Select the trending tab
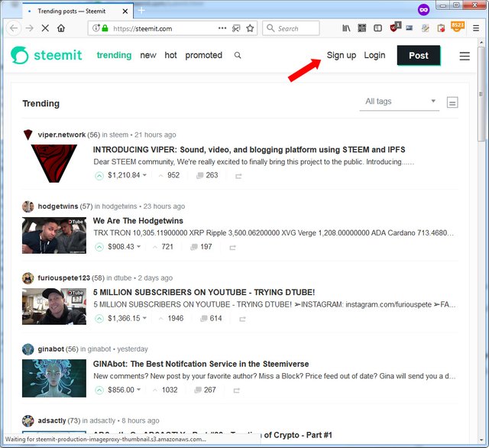 pos(114,55)
